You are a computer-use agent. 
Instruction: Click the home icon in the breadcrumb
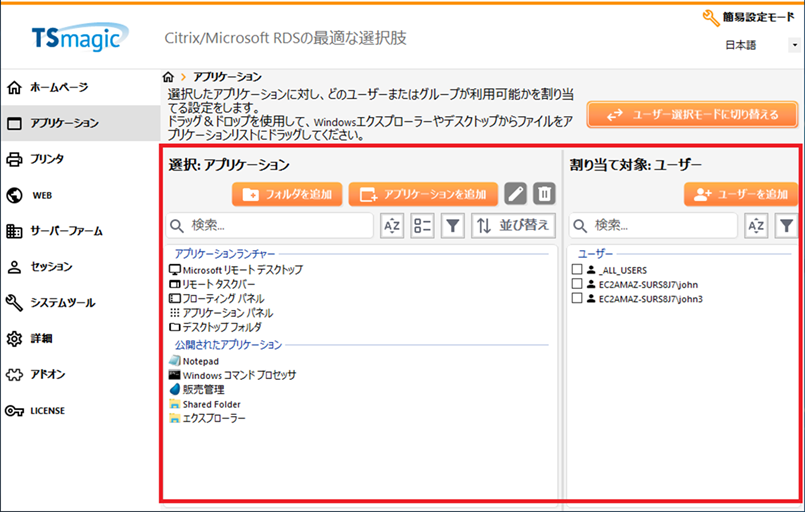click(168, 77)
